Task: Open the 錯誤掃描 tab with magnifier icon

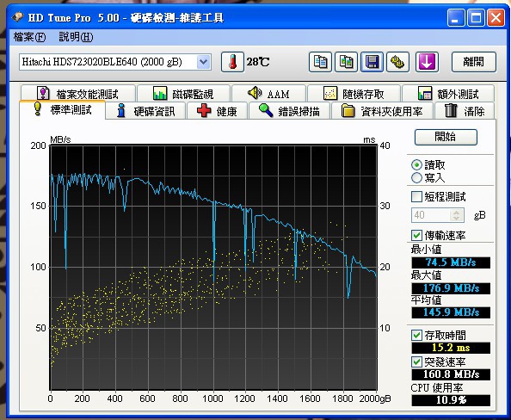Action: pos(289,111)
